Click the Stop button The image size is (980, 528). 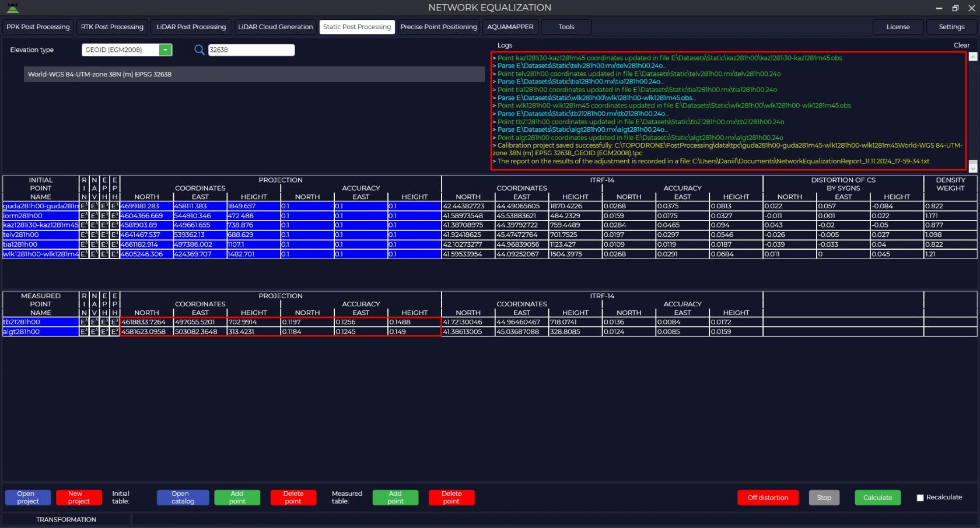824,498
